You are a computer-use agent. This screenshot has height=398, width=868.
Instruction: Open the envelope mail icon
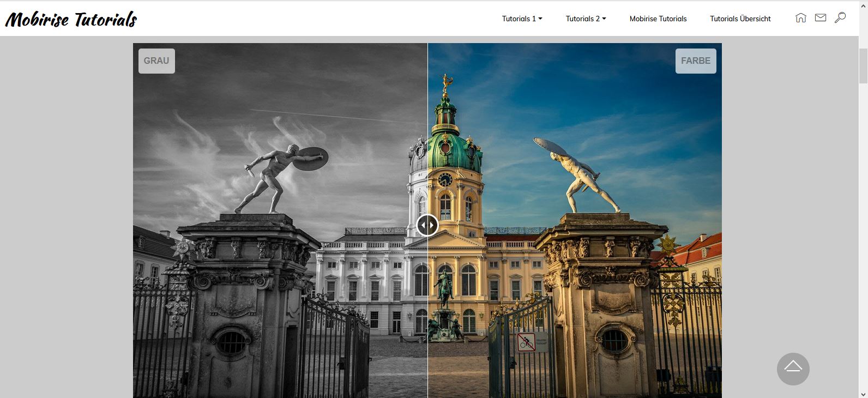click(820, 18)
